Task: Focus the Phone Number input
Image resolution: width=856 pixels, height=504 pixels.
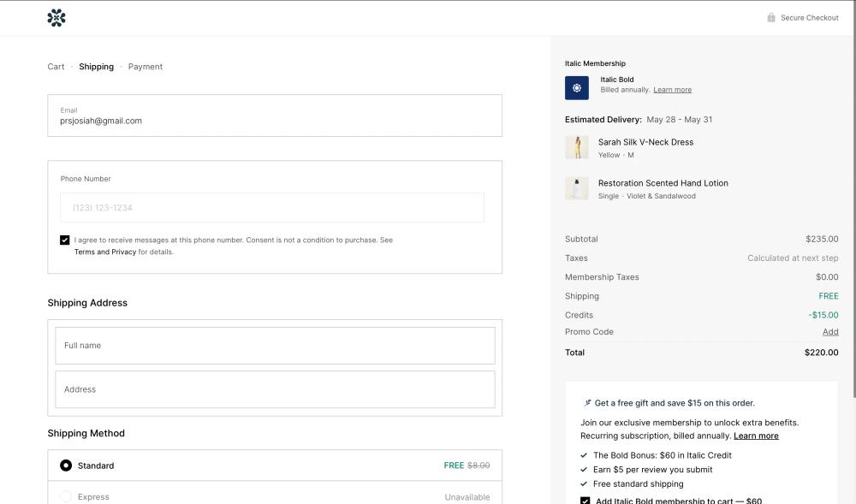Action: 272,207
